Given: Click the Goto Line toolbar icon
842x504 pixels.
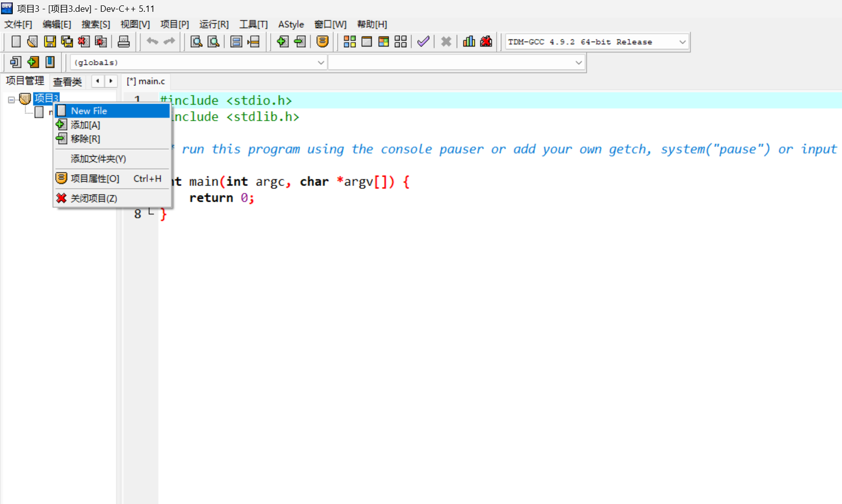Looking at the screenshot, I should 253,42.
